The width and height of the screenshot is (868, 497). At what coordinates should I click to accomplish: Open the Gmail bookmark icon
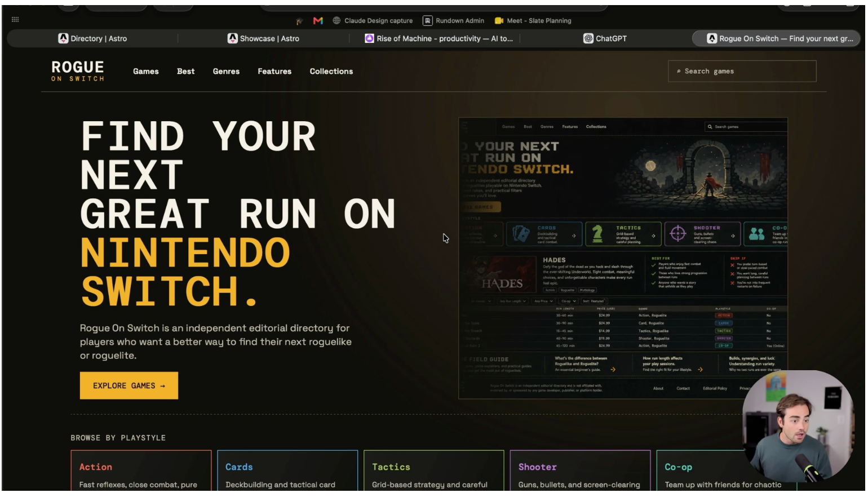pos(318,21)
